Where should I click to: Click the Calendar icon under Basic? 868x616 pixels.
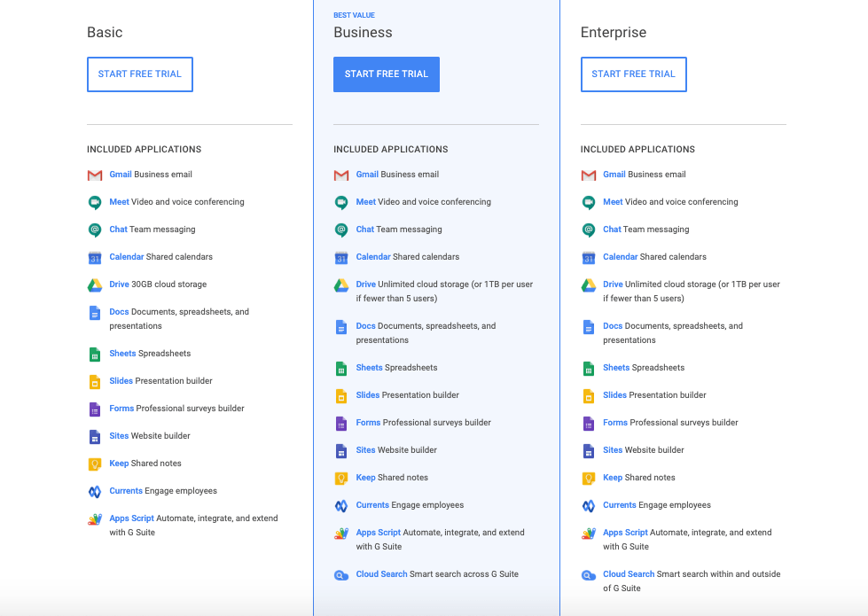[x=95, y=257]
